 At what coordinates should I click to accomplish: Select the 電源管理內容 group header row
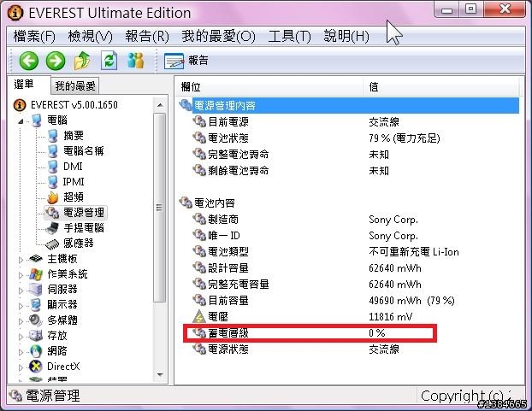tap(348, 106)
